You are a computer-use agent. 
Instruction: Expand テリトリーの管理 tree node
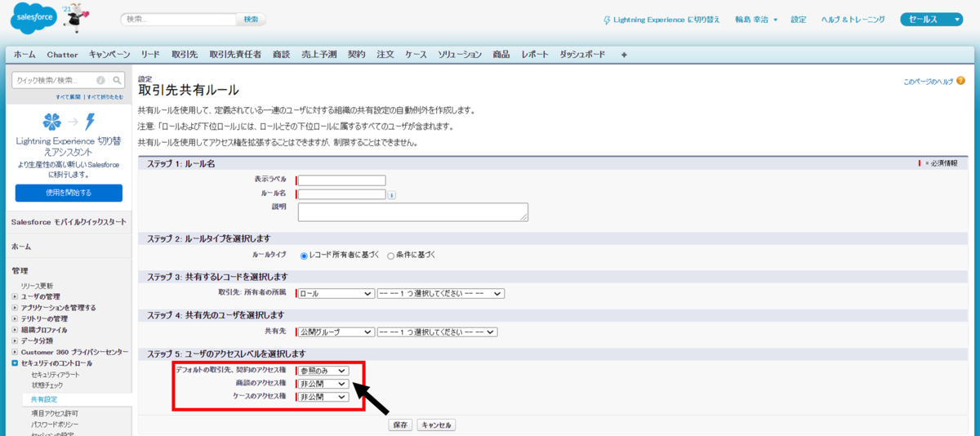(x=15, y=318)
